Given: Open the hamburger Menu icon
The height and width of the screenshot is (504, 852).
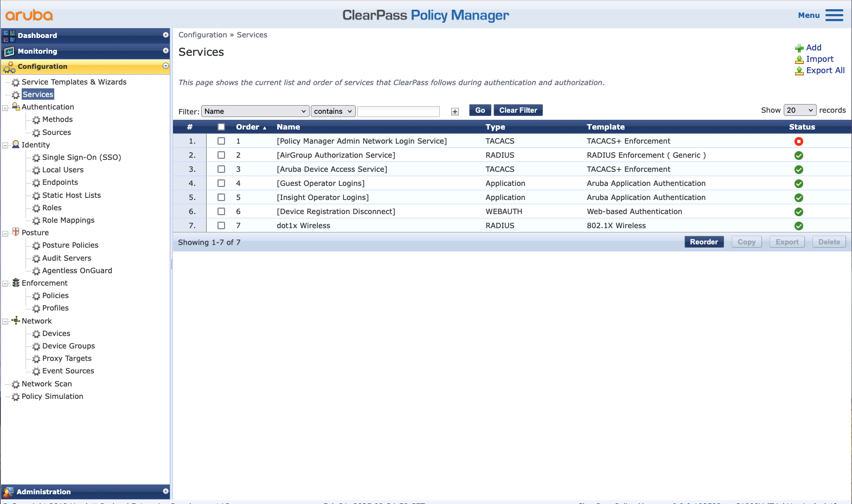Looking at the screenshot, I should 834,15.
